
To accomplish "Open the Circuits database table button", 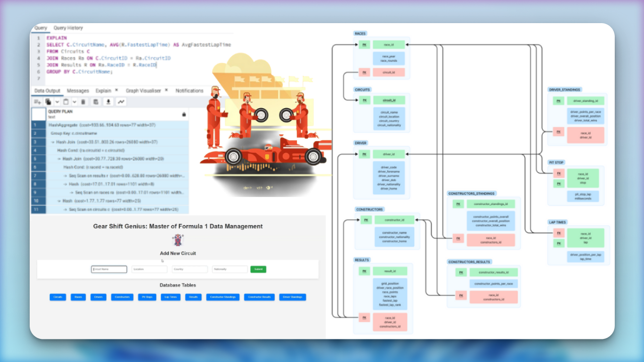I will point(58,297).
